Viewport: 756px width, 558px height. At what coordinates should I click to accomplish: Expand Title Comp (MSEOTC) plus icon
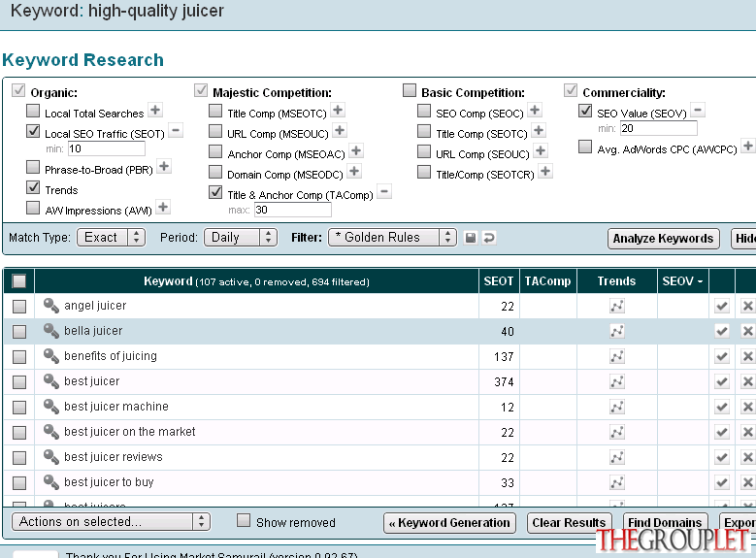(338, 110)
